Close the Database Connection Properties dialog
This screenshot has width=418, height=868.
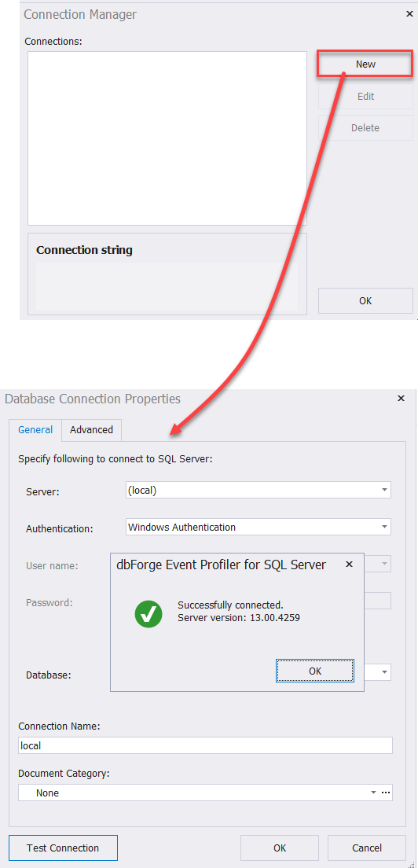[x=401, y=398]
